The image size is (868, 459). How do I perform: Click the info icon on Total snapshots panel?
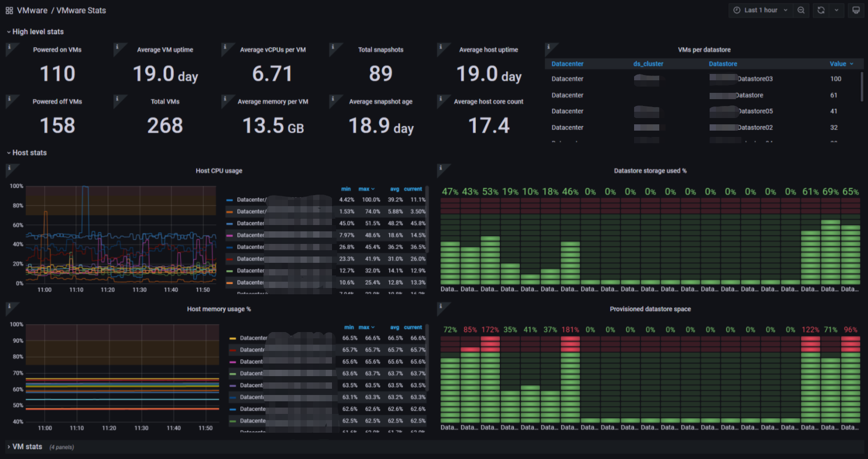point(333,47)
